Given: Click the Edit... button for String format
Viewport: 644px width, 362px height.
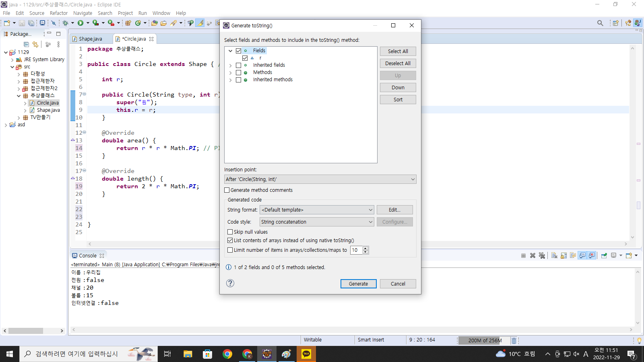Looking at the screenshot, I should 395,210.
